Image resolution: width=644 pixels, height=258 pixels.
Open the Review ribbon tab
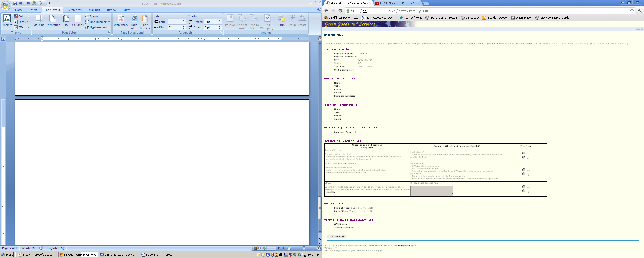(112, 10)
